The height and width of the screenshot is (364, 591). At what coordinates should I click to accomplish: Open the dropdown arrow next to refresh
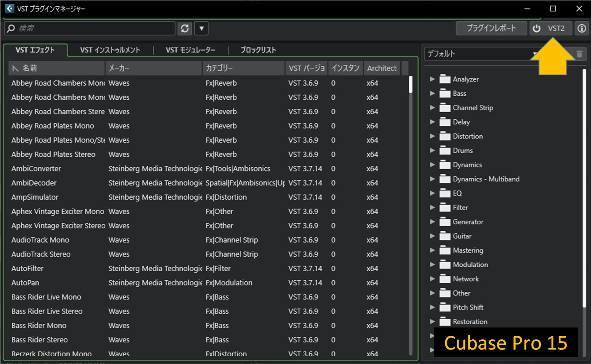pos(201,29)
